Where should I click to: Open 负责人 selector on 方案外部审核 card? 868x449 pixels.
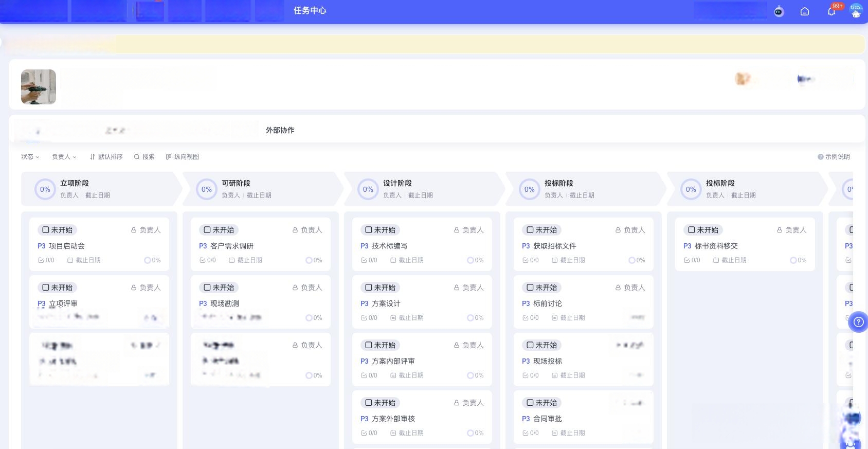tap(469, 403)
